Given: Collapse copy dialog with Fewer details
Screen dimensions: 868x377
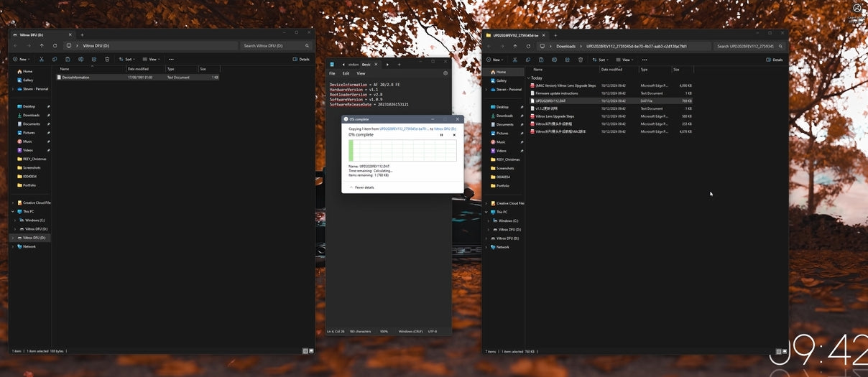Looking at the screenshot, I should click(362, 187).
